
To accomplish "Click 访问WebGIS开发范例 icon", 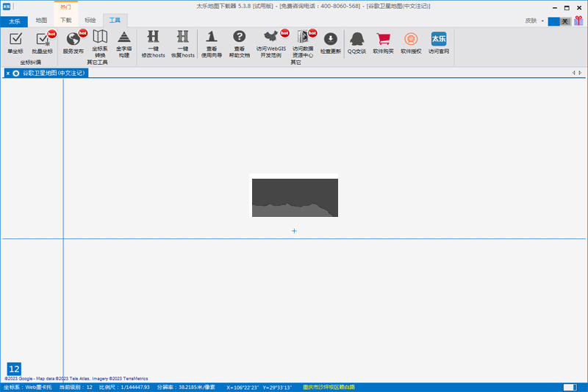I will click(x=271, y=43).
